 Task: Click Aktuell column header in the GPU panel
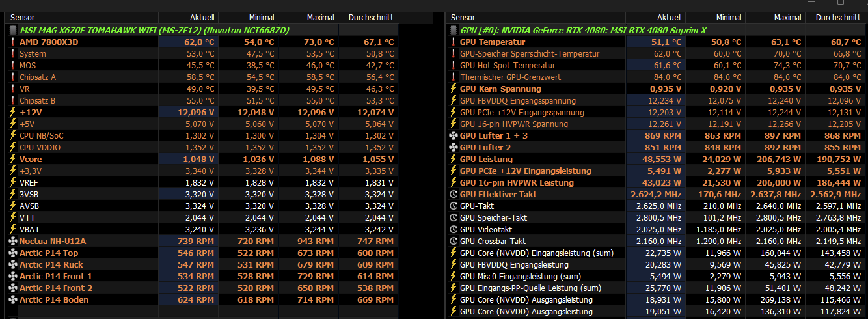point(655,17)
